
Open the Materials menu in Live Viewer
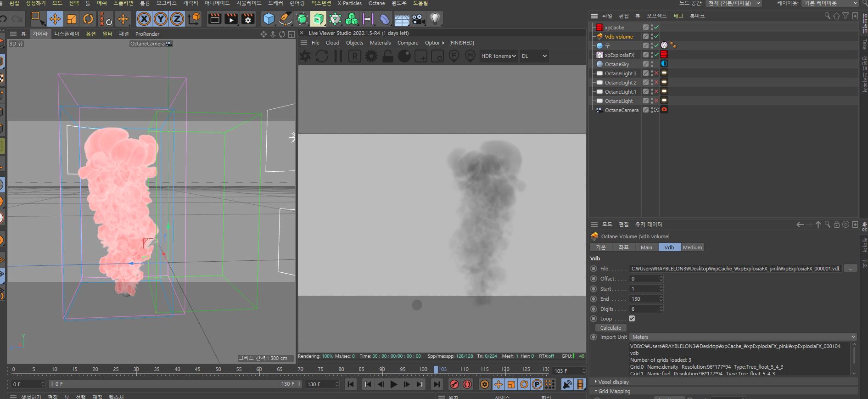380,43
